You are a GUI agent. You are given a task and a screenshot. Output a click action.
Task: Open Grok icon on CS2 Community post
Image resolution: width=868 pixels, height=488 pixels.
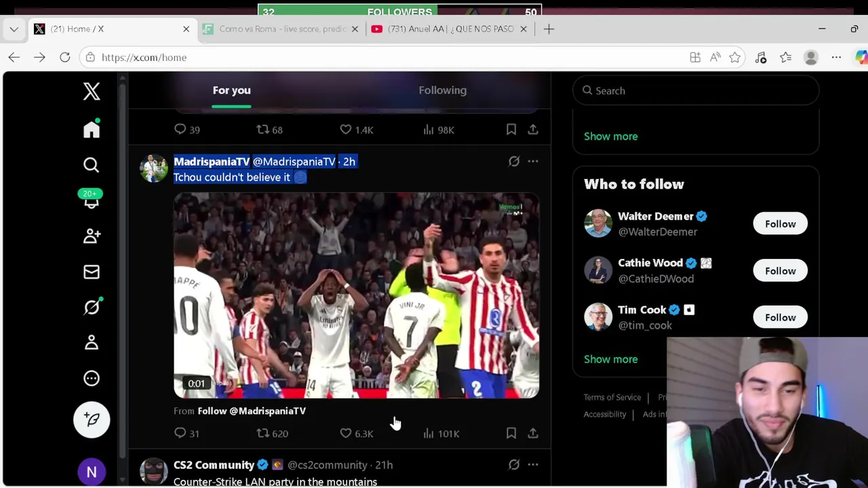[514, 465]
